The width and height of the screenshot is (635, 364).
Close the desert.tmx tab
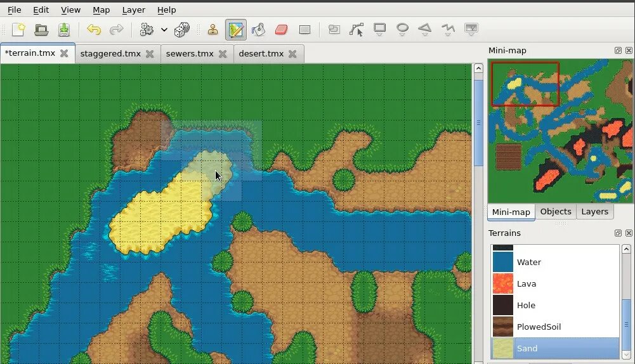point(292,53)
